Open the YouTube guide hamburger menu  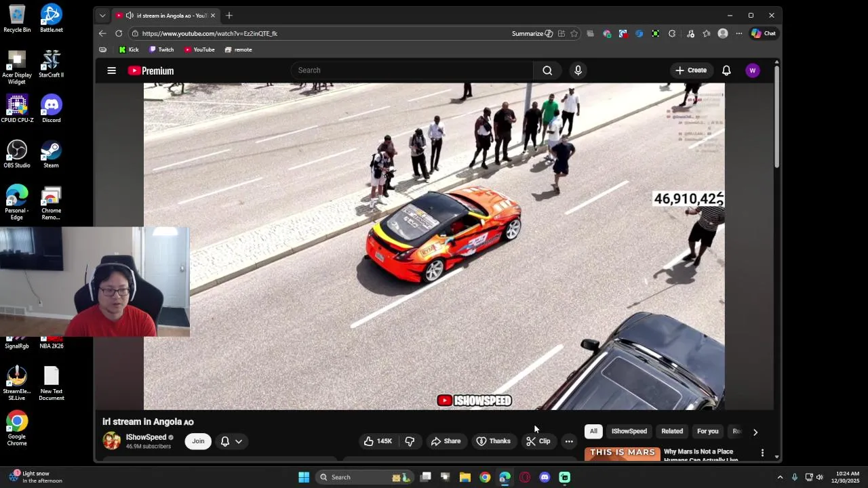coord(112,70)
